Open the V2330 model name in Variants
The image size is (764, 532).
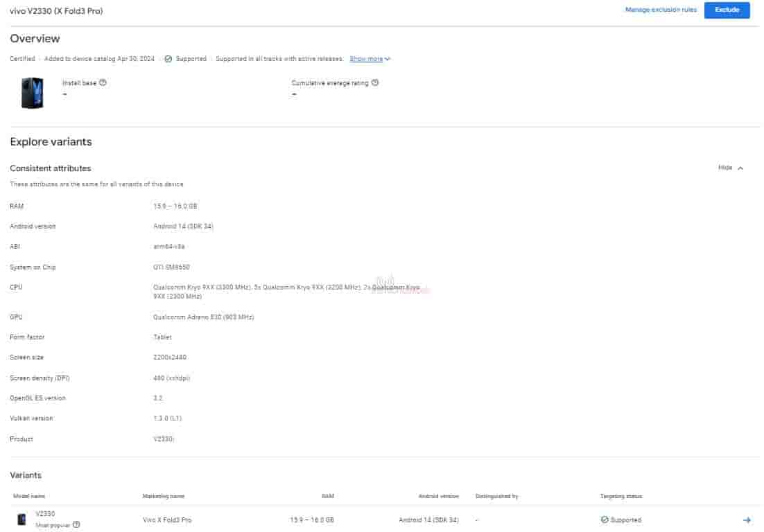point(45,514)
